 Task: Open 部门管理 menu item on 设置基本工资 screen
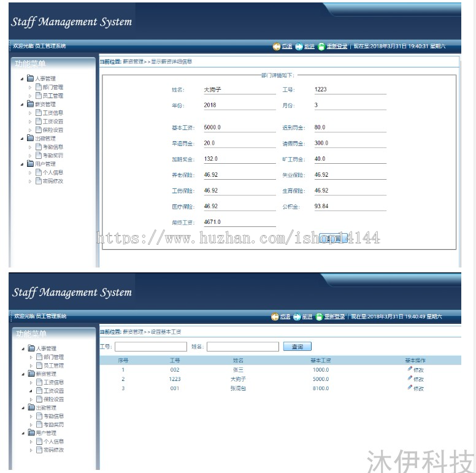[x=54, y=357]
